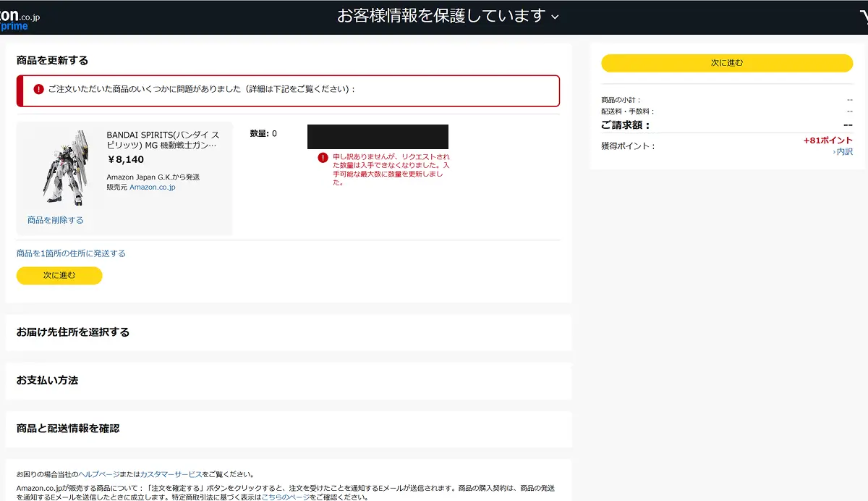Open the カスタマーサービス link
This screenshot has height=501, width=868.
(x=171, y=474)
